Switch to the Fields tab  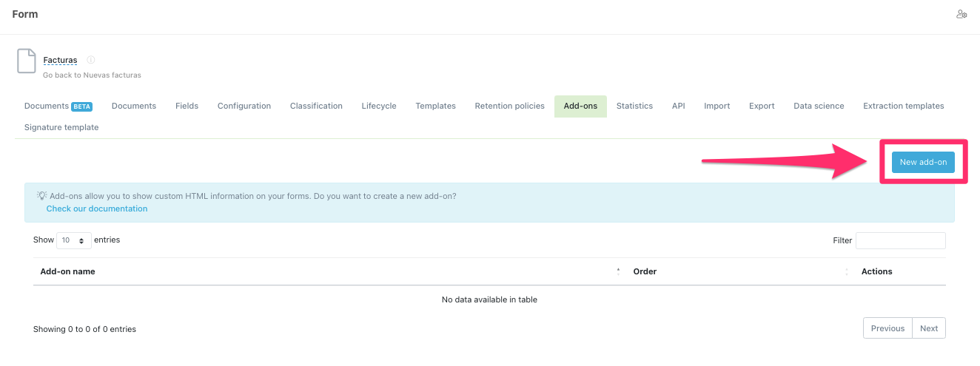point(187,106)
